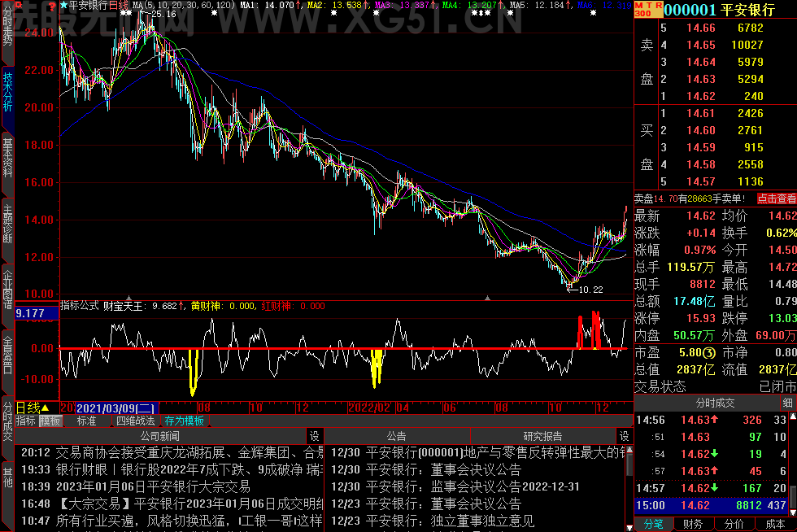The width and height of the screenshot is (797, 532).
Task: Select the 成本 tab
Action: click(775, 524)
